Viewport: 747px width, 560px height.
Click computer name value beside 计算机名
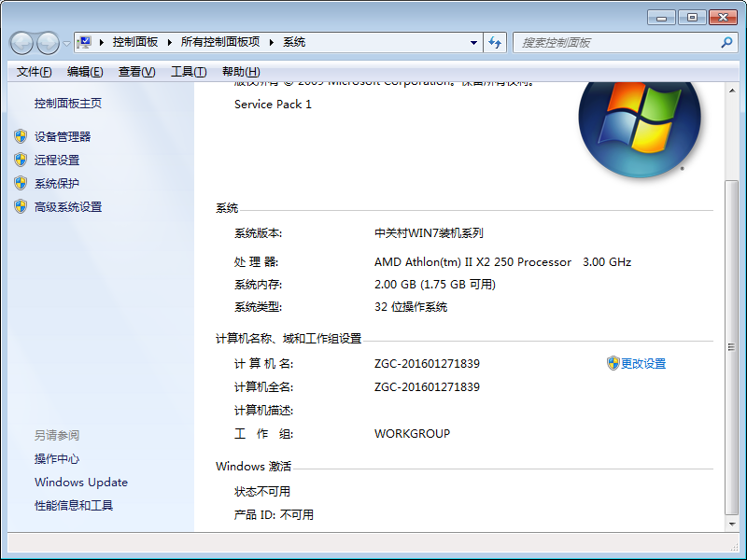[427, 364]
